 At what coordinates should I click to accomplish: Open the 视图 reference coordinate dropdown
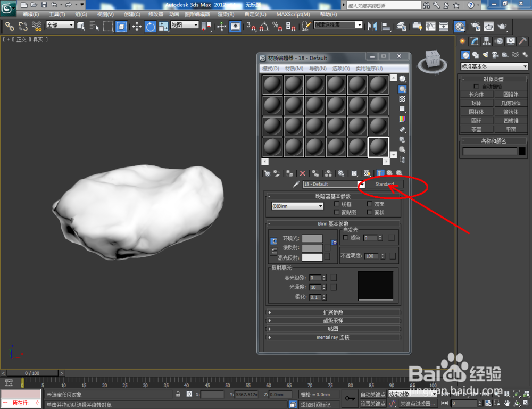pos(185,25)
